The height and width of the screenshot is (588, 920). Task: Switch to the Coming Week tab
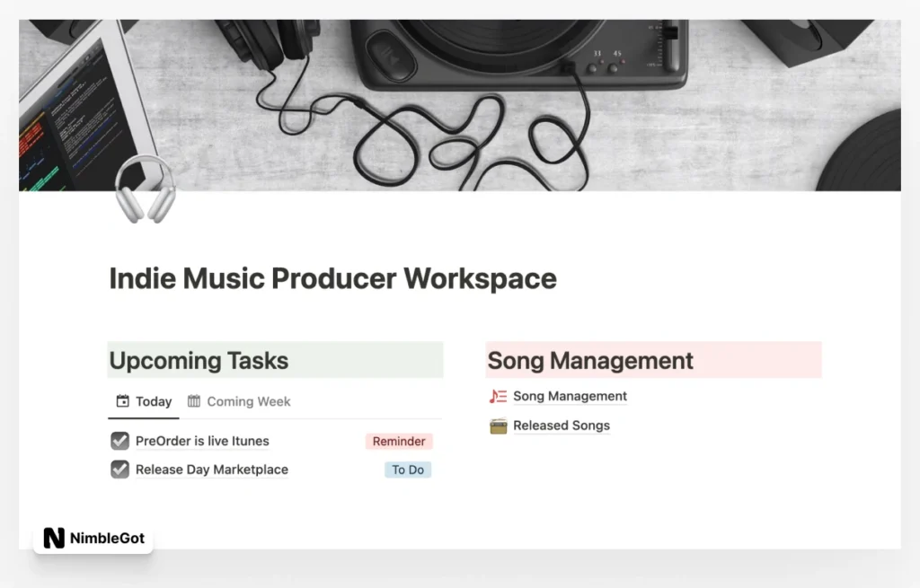click(239, 401)
